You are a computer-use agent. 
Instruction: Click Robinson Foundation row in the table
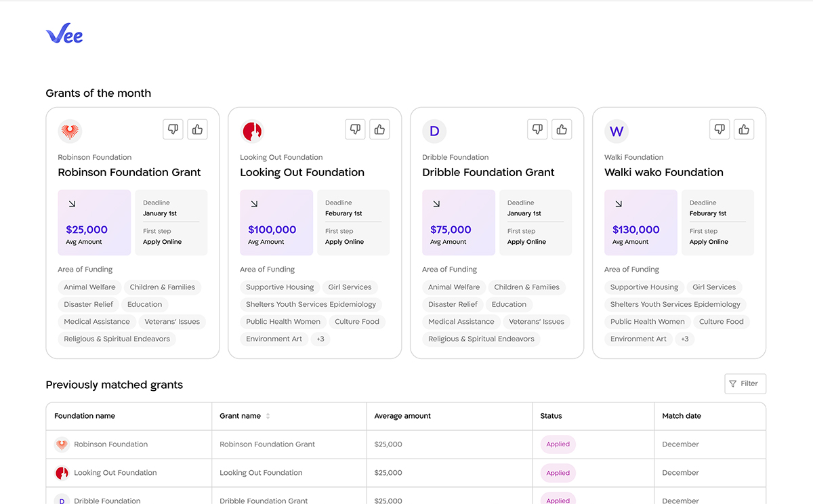pyautogui.click(x=110, y=444)
